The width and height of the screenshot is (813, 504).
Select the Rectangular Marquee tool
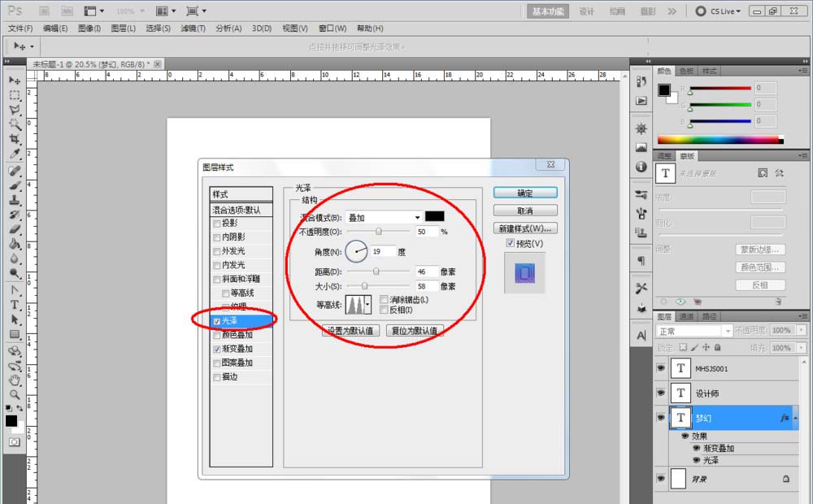(x=15, y=95)
